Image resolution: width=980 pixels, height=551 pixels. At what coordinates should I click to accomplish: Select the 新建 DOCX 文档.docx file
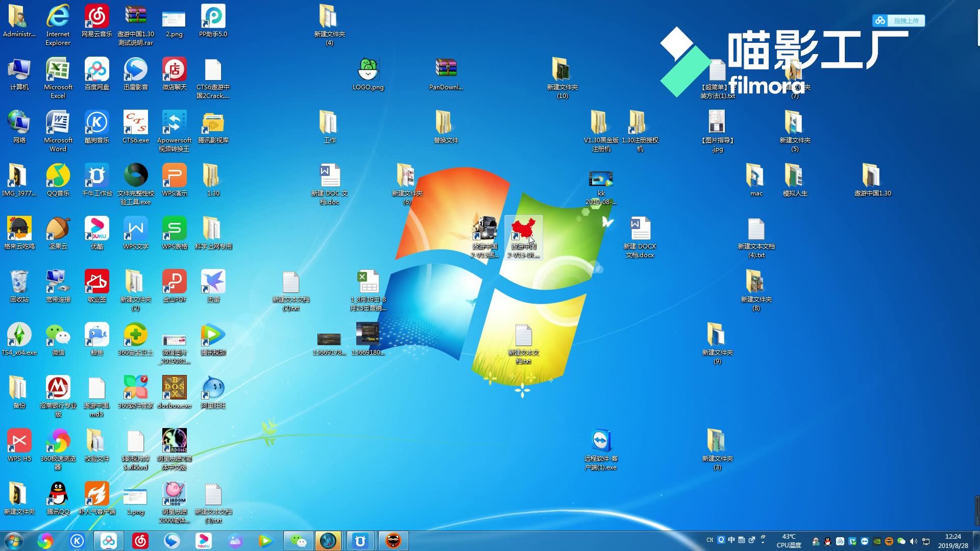[x=640, y=237]
